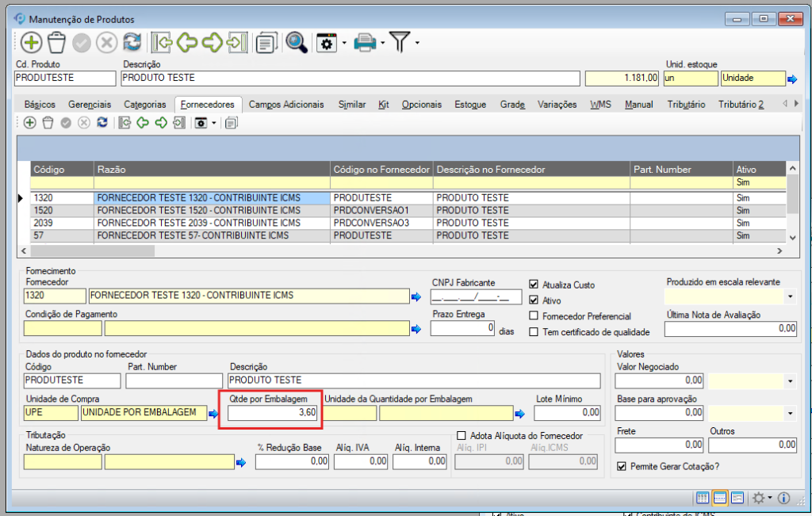Click the printer icon in toolbar

(364, 43)
